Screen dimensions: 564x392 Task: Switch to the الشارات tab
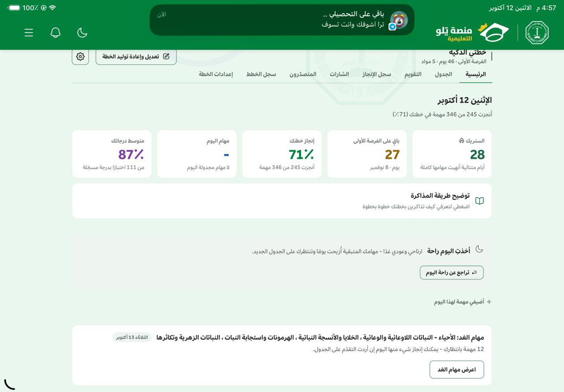[x=339, y=74]
